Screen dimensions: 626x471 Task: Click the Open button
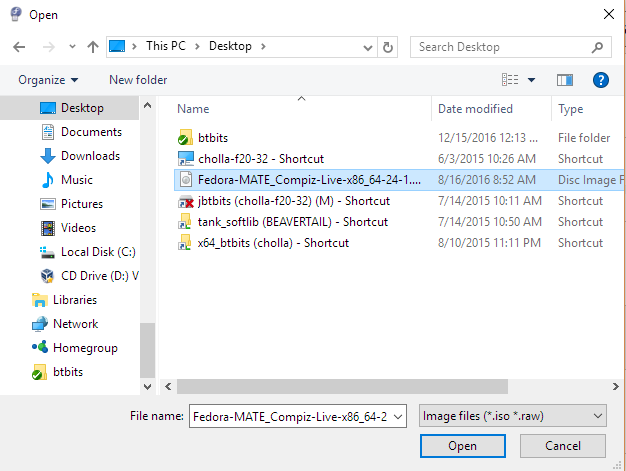pyautogui.click(x=463, y=446)
